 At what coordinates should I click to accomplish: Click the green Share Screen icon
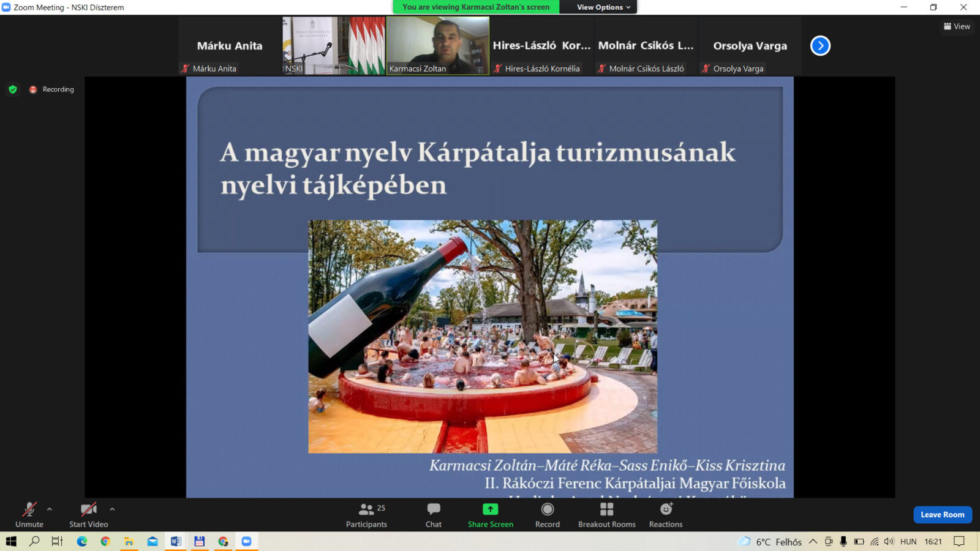(x=490, y=509)
